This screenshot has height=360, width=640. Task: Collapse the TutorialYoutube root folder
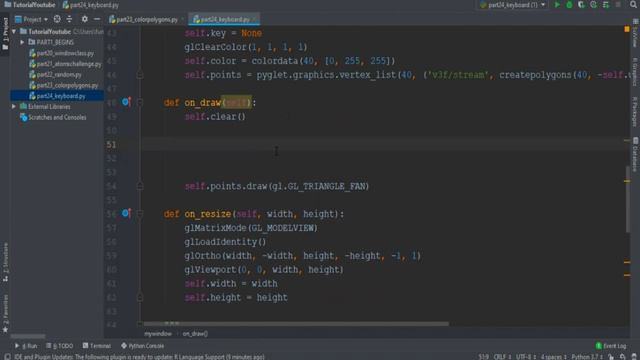point(14,31)
